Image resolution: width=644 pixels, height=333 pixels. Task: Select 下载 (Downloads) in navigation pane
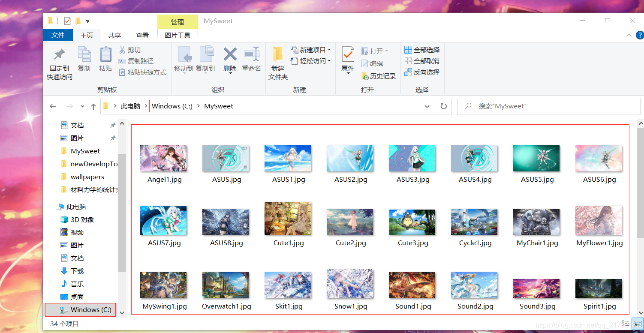coord(77,271)
